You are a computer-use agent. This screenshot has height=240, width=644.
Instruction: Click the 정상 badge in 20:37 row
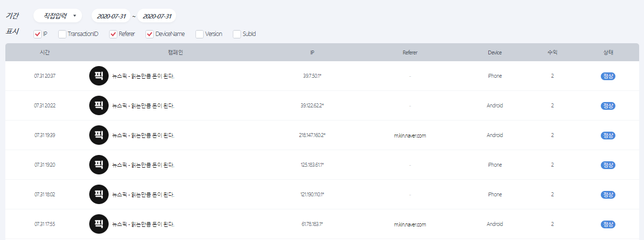pos(608,76)
